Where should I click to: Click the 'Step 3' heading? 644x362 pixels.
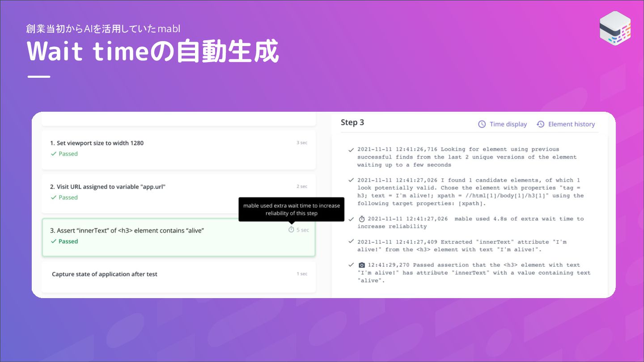click(352, 122)
